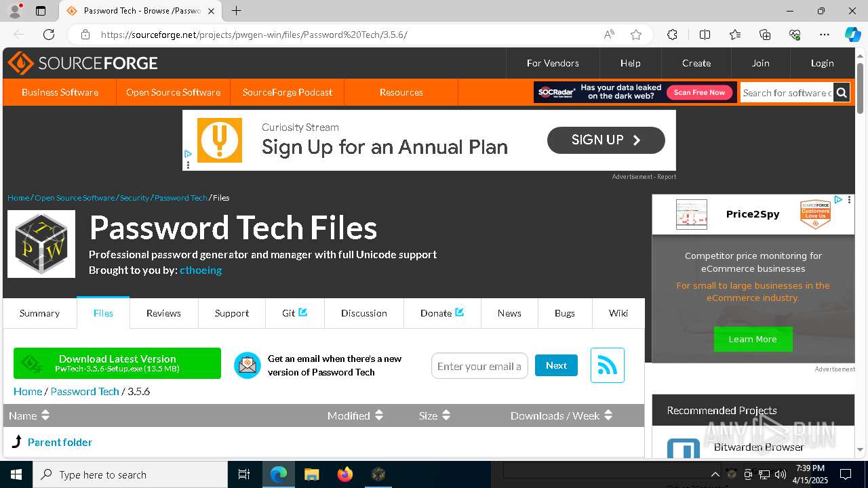The height and width of the screenshot is (488, 868).
Task: Click the For Vendors link
Action: coord(553,63)
